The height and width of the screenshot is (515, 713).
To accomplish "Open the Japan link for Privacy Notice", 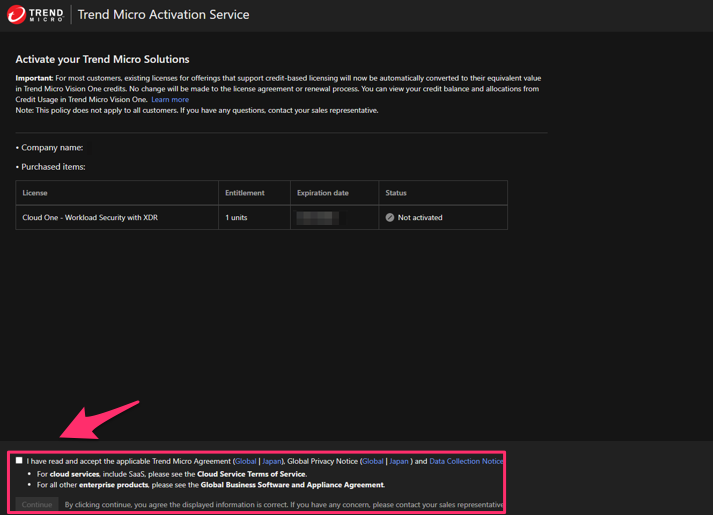I will (x=399, y=462).
